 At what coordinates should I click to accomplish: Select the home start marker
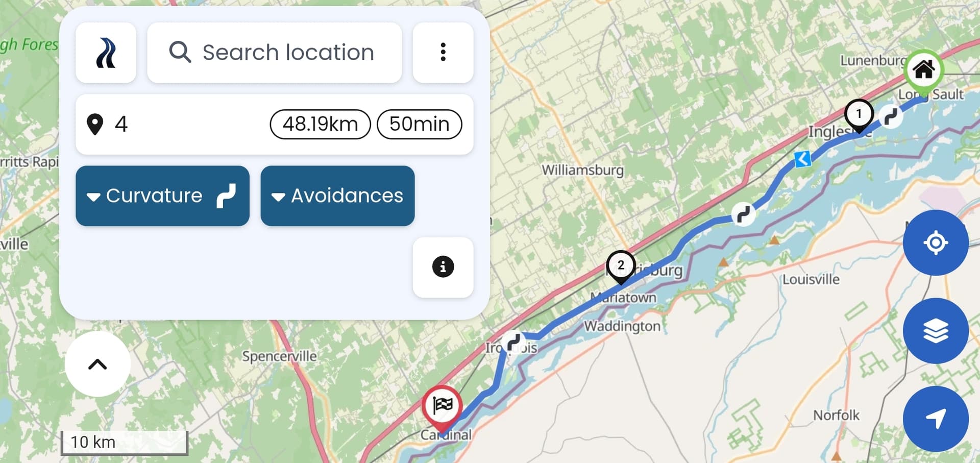tap(923, 70)
